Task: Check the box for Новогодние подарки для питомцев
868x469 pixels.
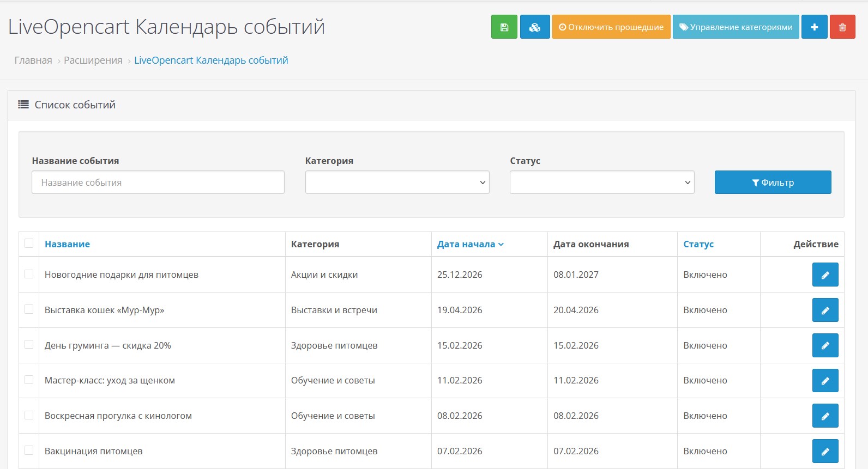Action: 29,274
